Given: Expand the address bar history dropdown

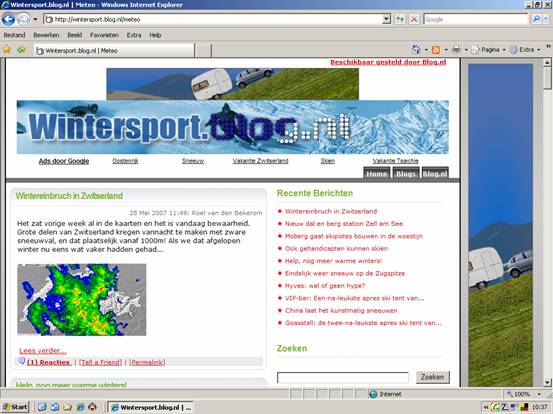Looking at the screenshot, I should click(387, 19).
